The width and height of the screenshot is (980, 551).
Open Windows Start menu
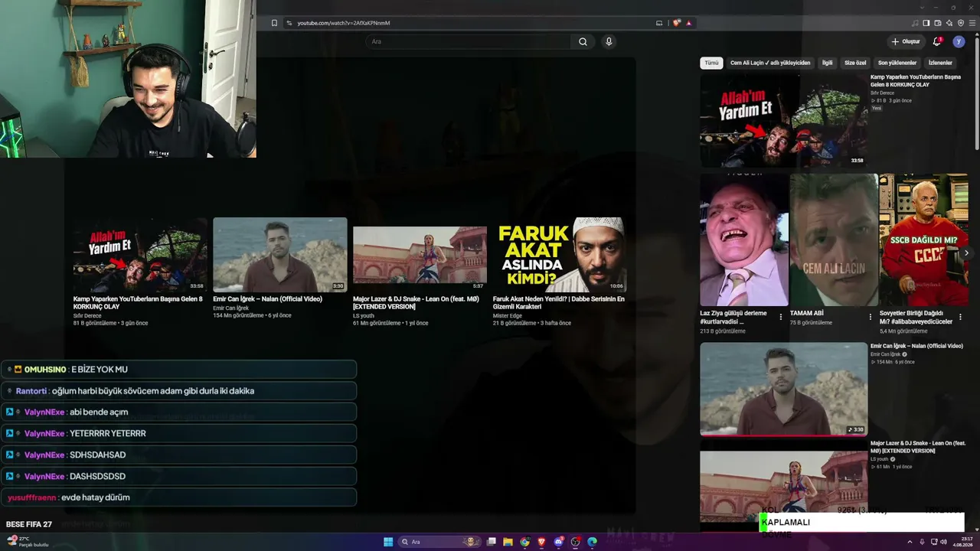388,542
